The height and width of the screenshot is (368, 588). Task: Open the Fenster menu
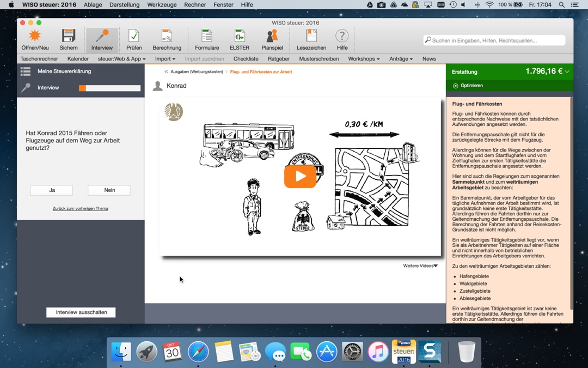224,4
